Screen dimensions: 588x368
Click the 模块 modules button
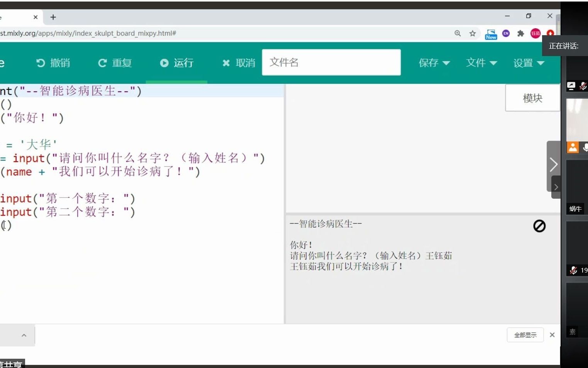coord(532,98)
